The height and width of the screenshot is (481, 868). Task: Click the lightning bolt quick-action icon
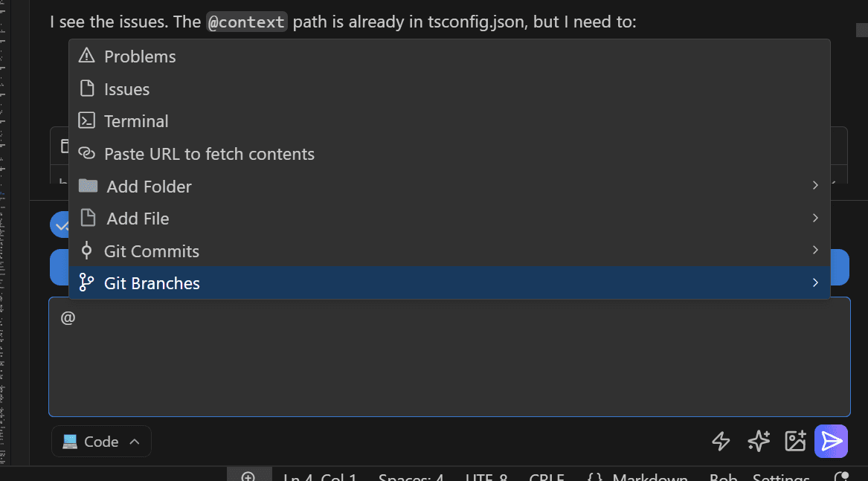(x=720, y=441)
